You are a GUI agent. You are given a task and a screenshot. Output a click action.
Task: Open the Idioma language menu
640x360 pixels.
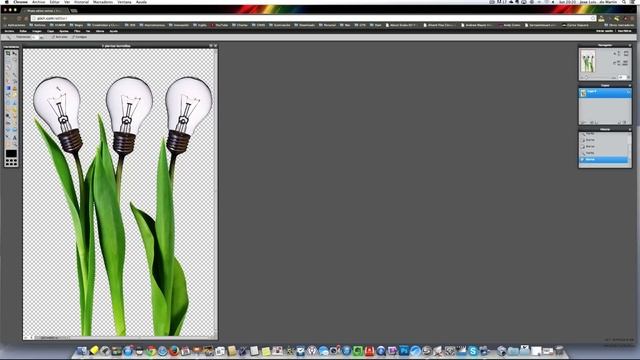coord(100,31)
